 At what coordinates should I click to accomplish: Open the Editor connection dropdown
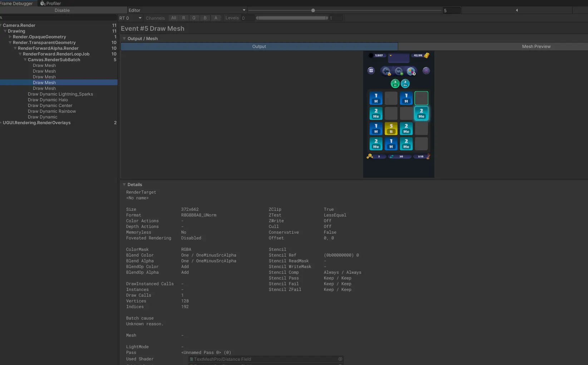pyautogui.click(x=187, y=10)
